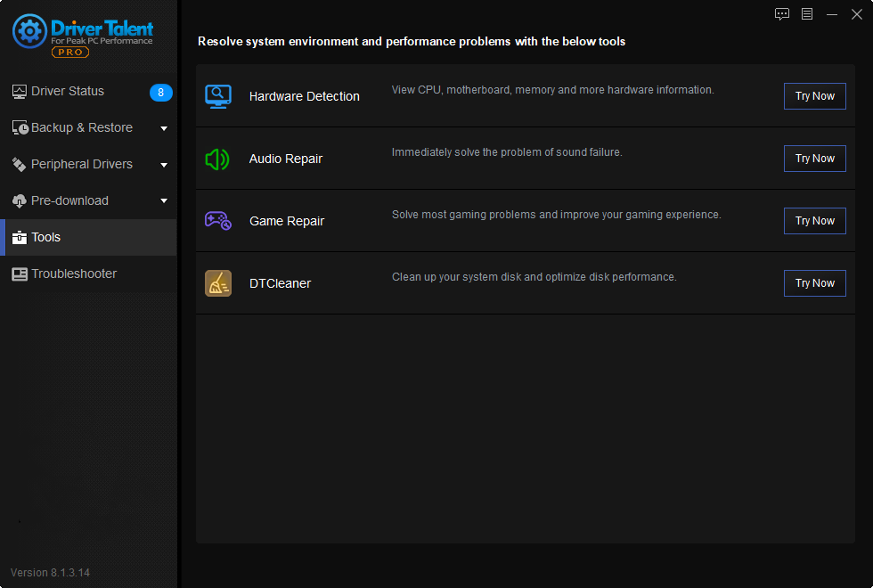Click the Hardware Detection monitor icon
The width and height of the screenshot is (873, 588).
click(x=218, y=96)
